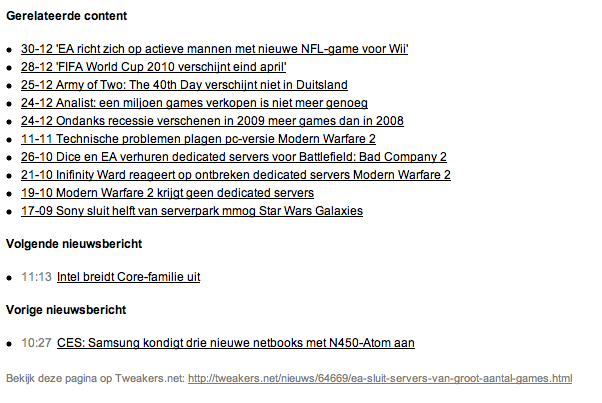Click the 11:13 timestamp
This screenshot has width=602, height=403.
click(35, 277)
